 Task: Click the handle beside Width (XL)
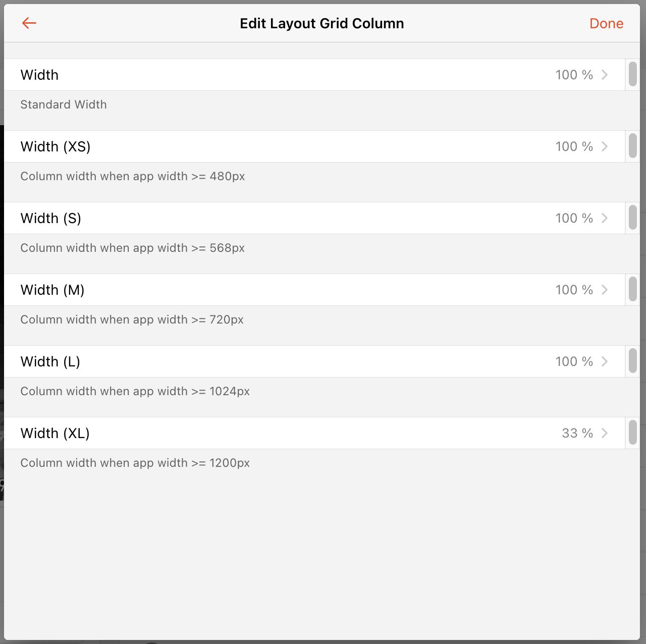[x=633, y=433]
